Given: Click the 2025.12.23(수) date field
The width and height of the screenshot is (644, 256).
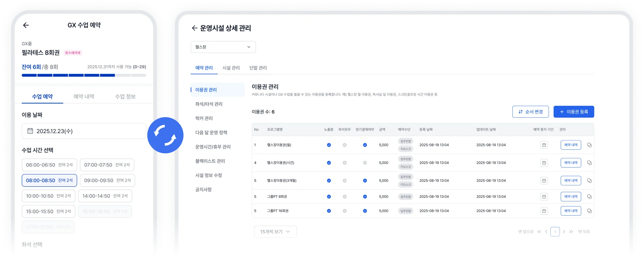Looking at the screenshot, I should tap(84, 131).
